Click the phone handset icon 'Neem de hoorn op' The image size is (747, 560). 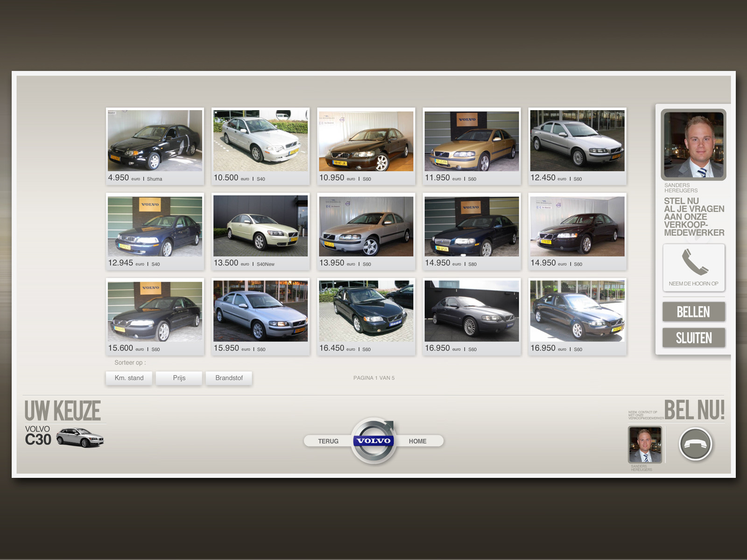coord(694,268)
